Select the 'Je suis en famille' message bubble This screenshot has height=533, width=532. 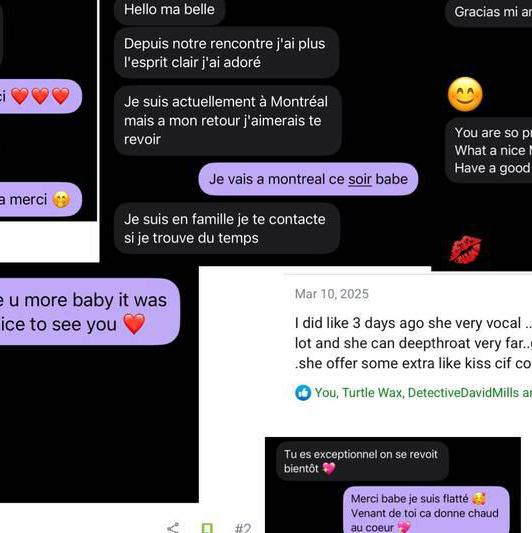point(227,228)
